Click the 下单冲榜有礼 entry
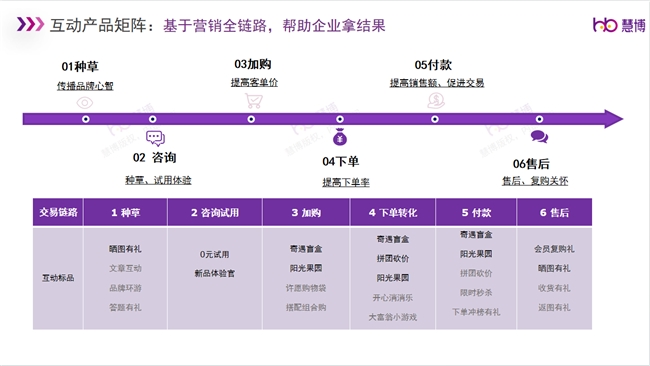 click(476, 312)
